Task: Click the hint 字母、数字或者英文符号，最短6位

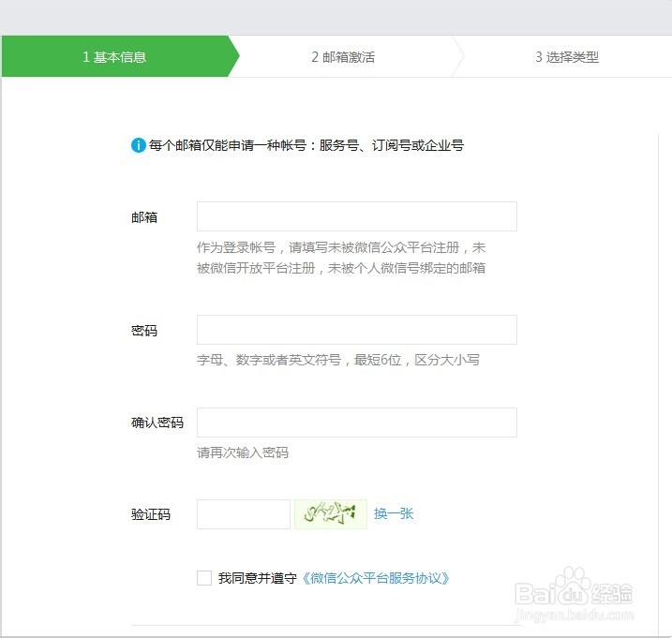Action: 299,360
